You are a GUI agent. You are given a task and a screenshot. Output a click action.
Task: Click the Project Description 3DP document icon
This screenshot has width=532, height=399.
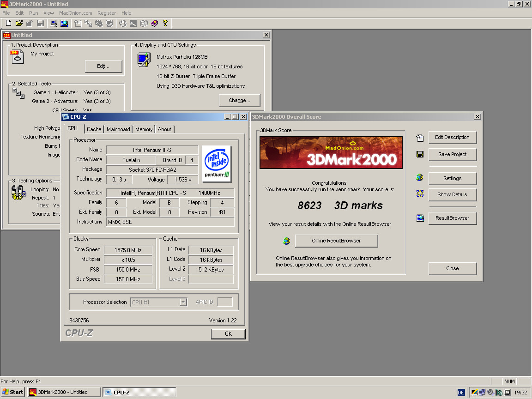tap(17, 57)
